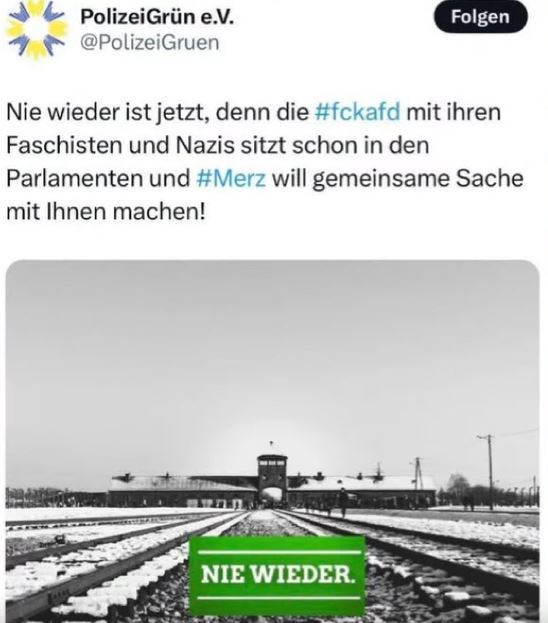The height and width of the screenshot is (623, 548).
Task: Open the #Merz hashtag
Action: click(x=231, y=178)
